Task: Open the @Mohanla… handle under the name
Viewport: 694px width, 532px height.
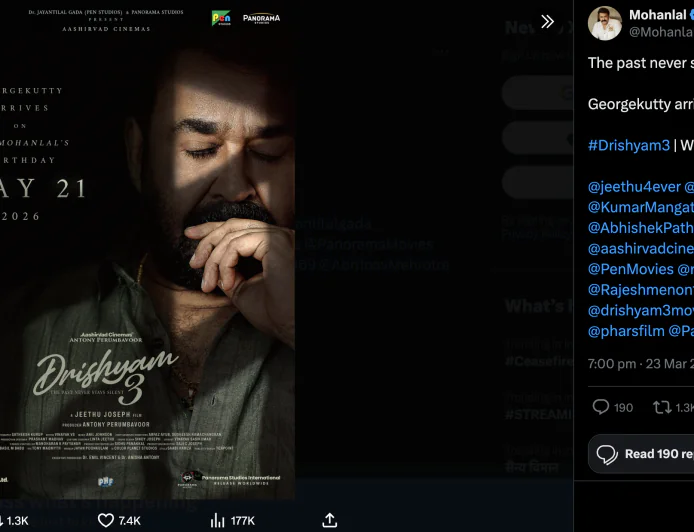Action: 661,32
